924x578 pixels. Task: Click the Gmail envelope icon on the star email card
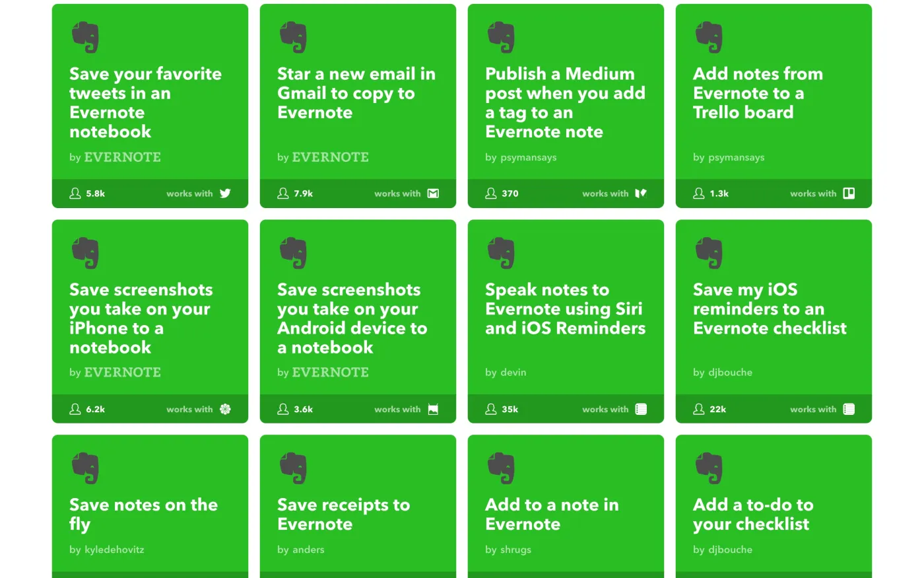click(x=433, y=194)
